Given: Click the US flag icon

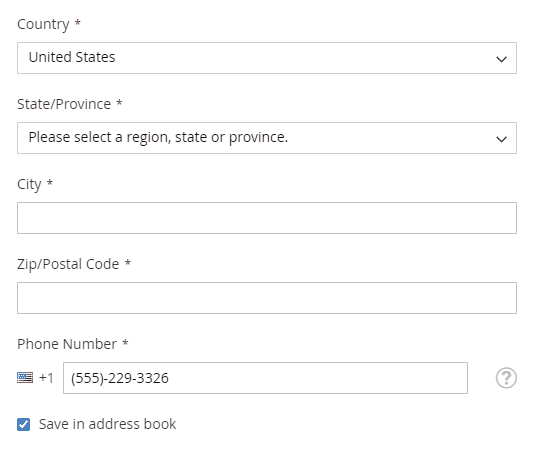Looking at the screenshot, I should [x=25, y=377].
